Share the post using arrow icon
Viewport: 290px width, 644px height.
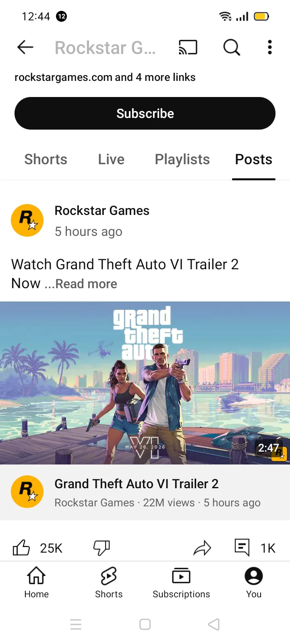(202, 548)
